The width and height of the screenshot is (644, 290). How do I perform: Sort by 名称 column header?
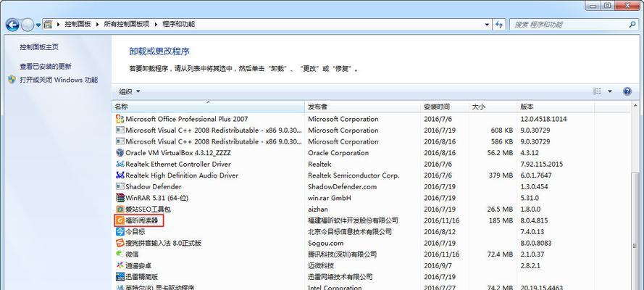(208, 107)
